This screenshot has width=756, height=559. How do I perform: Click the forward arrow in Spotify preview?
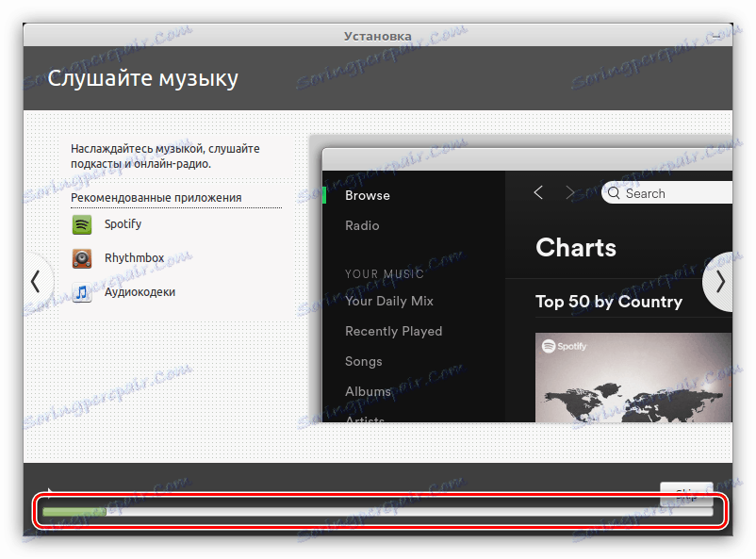[x=569, y=192]
